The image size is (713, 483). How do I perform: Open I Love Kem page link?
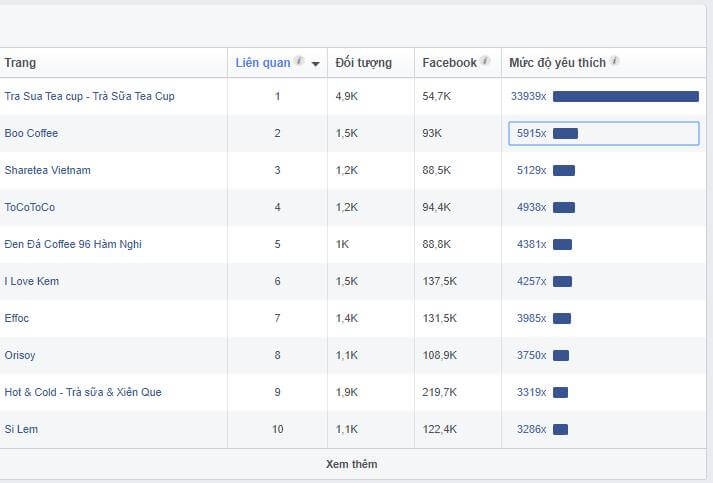click(31, 281)
